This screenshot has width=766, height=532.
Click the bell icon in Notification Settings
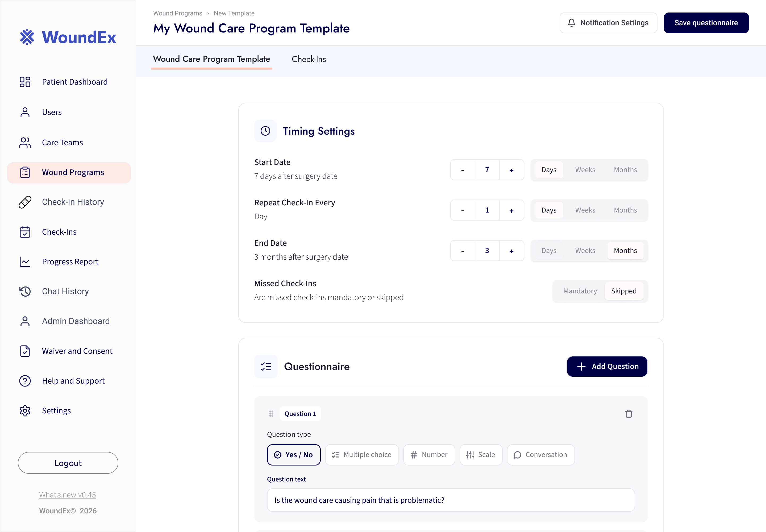point(571,23)
